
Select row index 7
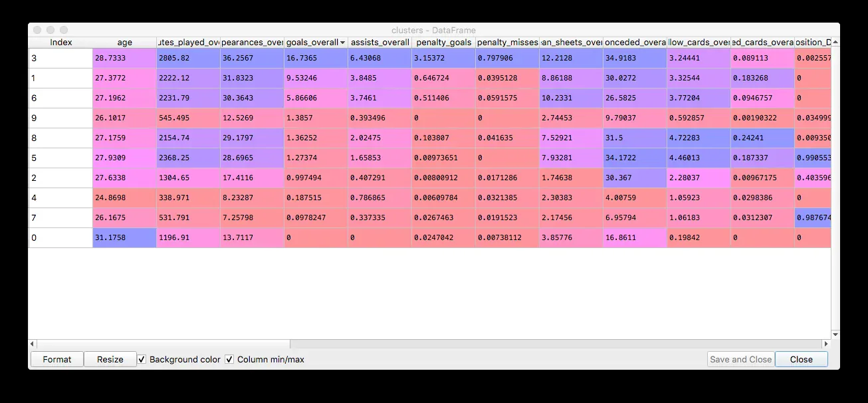[60, 217]
